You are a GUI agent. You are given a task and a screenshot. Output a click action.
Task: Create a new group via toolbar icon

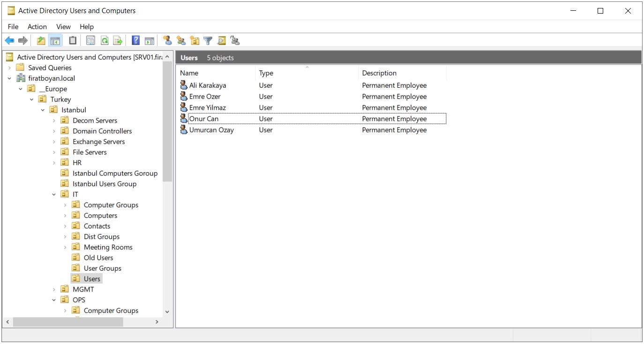[181, 41]
